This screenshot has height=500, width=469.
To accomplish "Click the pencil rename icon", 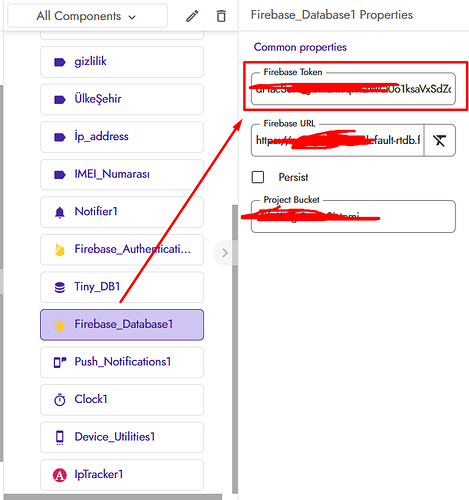I will 192,16.
